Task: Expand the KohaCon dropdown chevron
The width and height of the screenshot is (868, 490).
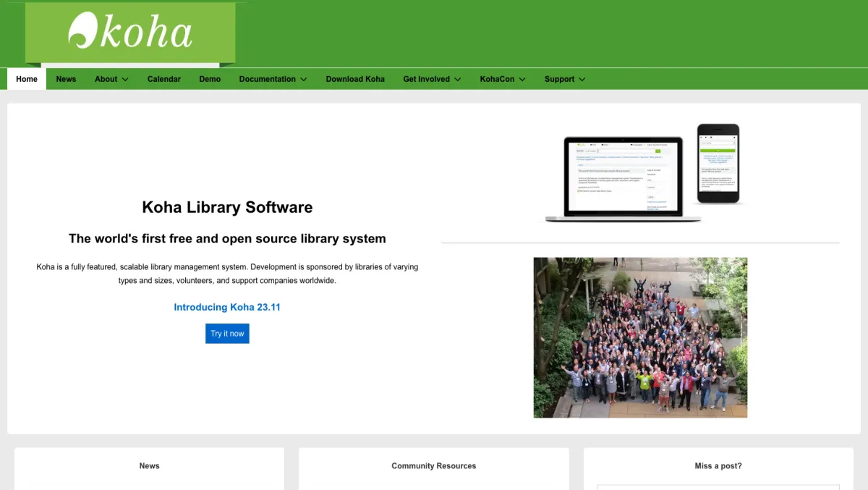Action: pyautogui.click(x=522, y=80)
